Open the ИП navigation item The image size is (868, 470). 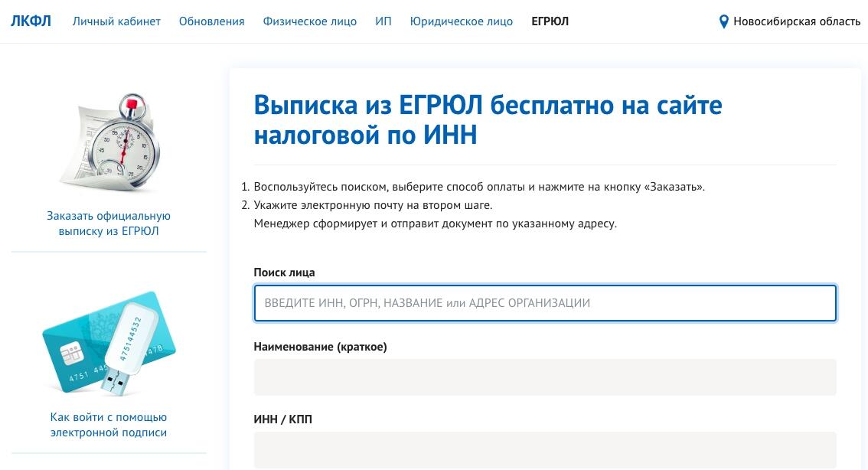point(383,21)
